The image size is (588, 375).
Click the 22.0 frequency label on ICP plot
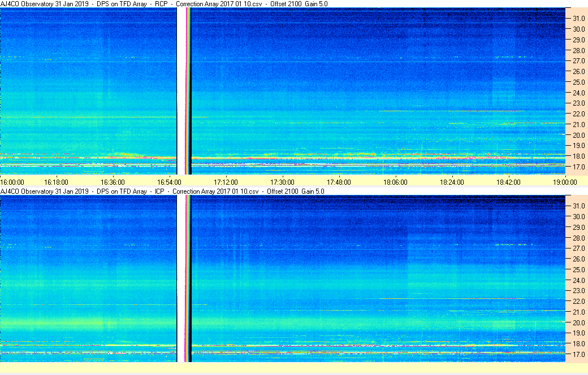point(578,301)
